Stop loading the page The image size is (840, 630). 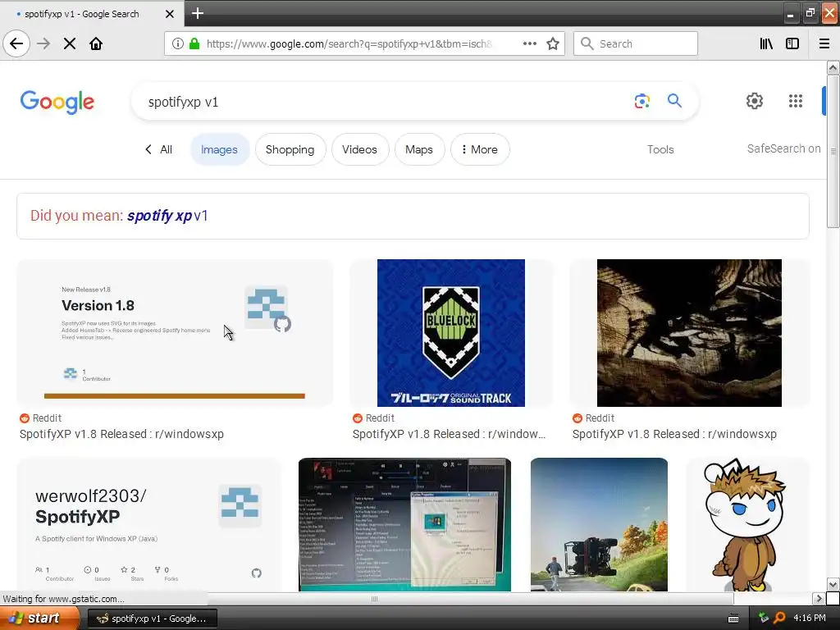point(70,43)
